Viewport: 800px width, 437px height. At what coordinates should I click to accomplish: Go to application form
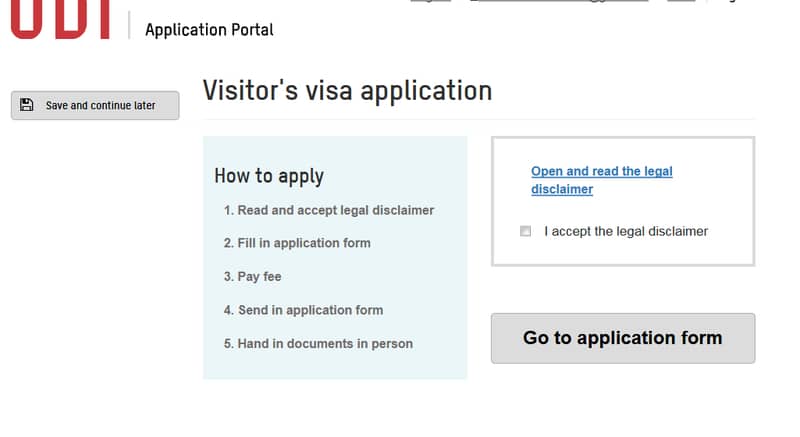click(x=623, y=338)
